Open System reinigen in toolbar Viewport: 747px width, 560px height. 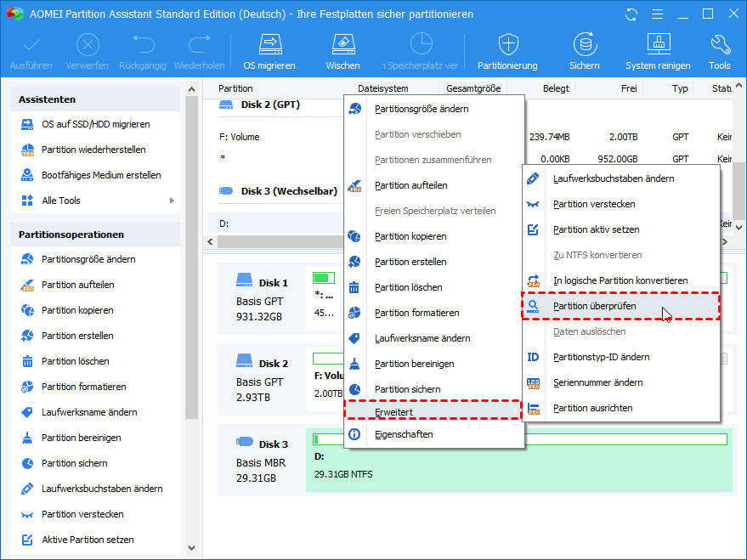[x=658, y=52]
